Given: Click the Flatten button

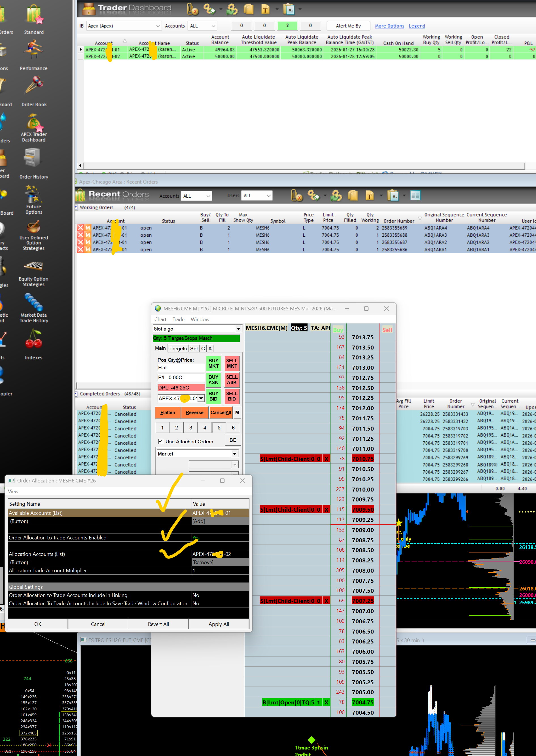Looking at the screenshot, I should coord(168,412).
